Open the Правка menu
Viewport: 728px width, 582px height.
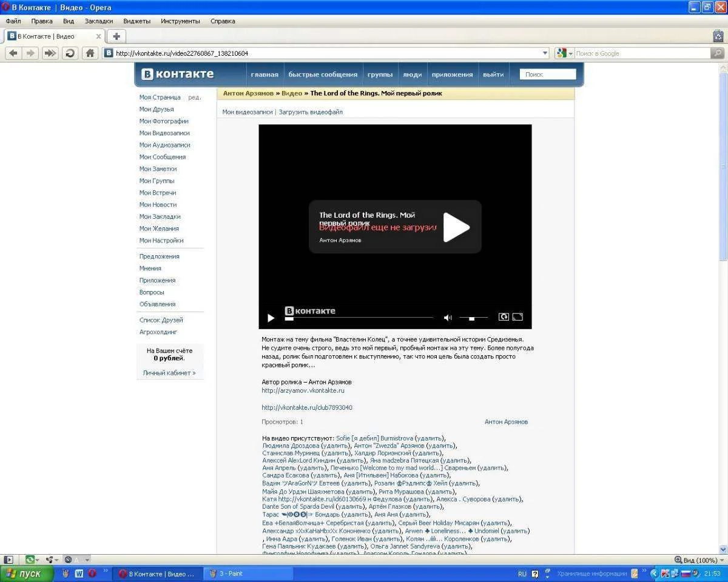42,21
